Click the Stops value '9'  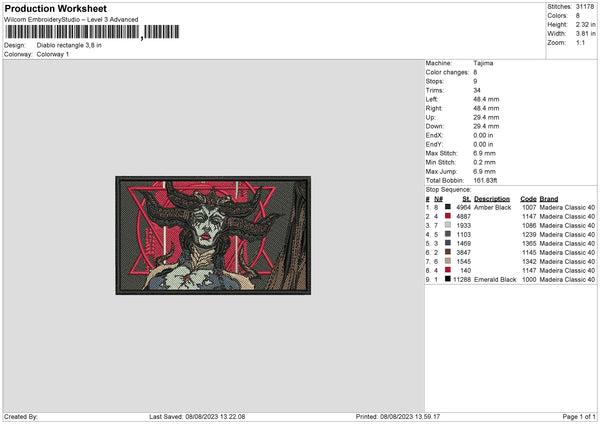(x=475, y=82)
